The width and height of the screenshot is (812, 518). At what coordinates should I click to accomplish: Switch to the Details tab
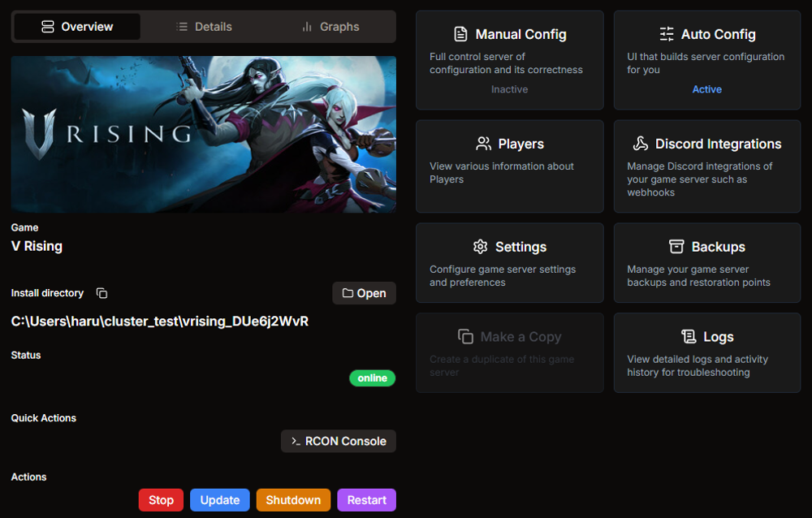click(204, 26)
